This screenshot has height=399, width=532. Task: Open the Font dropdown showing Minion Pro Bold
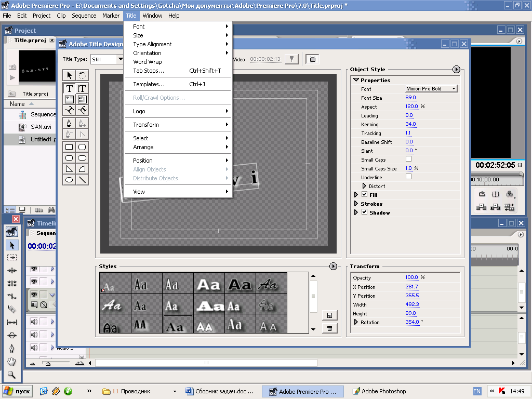[431, 88]
